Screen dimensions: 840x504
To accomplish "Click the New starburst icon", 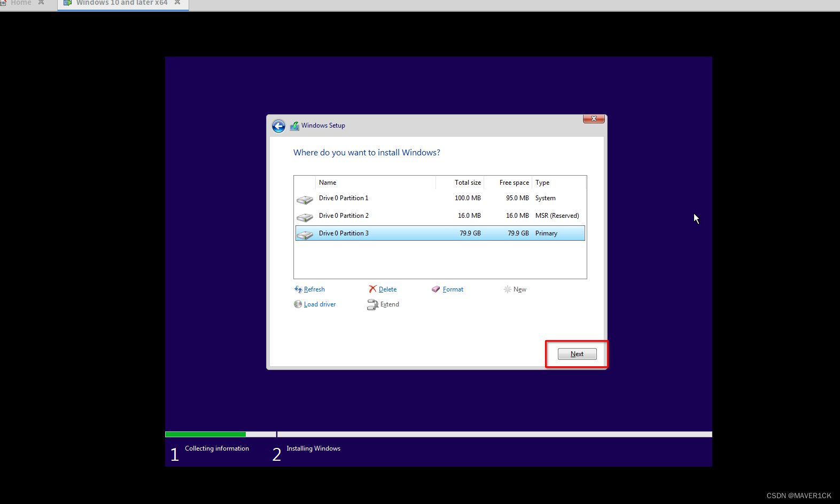I will [x=508, y=289].
